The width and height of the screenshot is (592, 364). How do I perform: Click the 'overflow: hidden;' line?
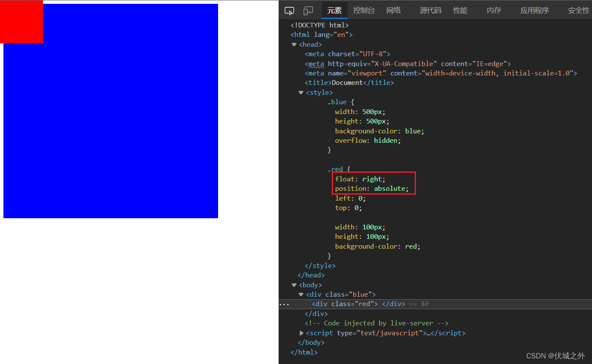(x=368, y=141)
